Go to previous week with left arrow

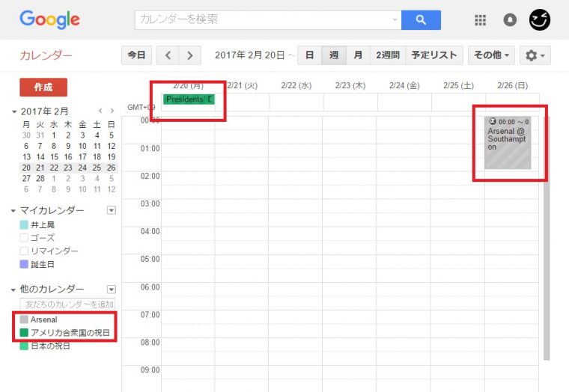point(168,55)
